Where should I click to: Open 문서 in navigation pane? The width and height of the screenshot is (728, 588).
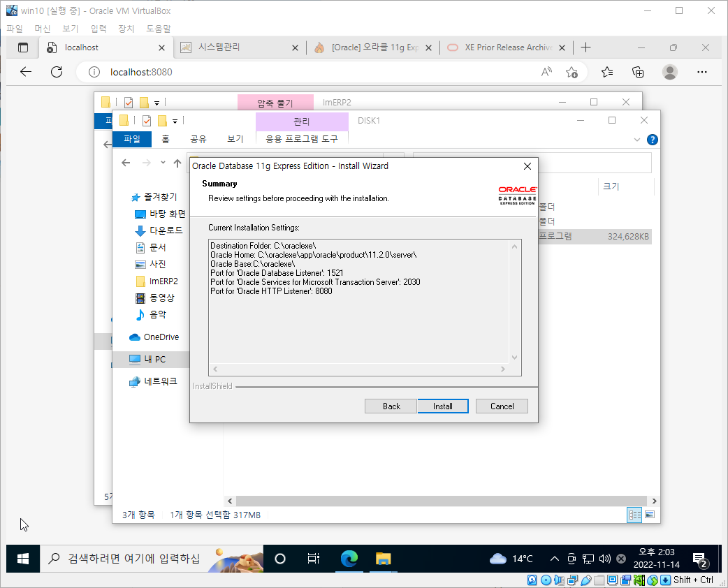(150, 247)
